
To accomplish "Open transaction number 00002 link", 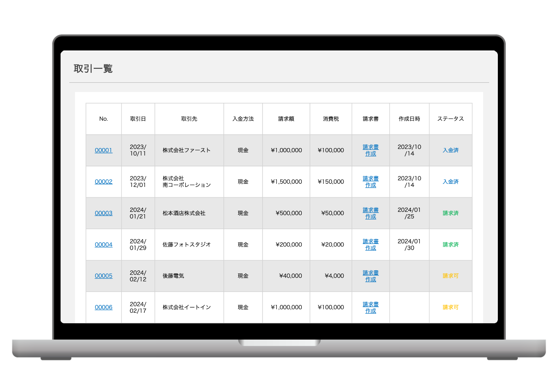I will (x=103, y=182).
